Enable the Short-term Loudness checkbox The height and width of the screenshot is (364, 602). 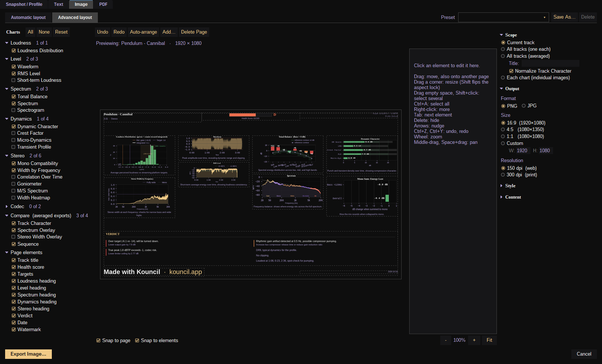tap(14, 80)
